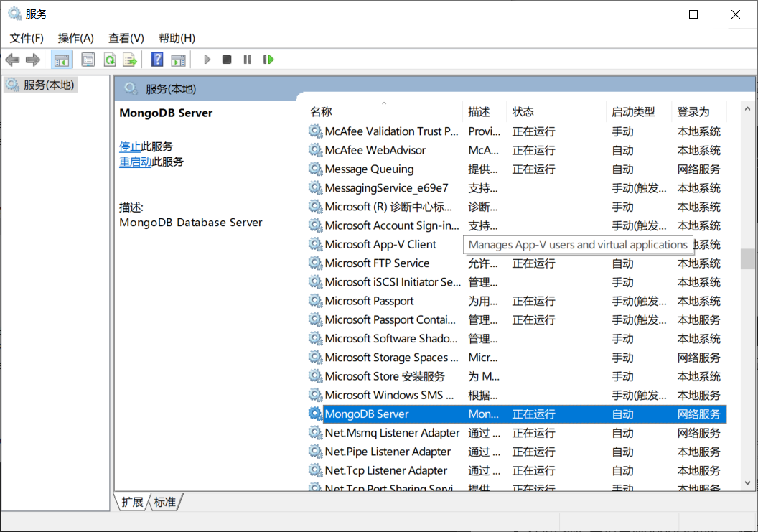This screenshot has height=532, width=758.
Task: Click the scrollbar down arrow in services list
Action: (x=747, y=483)
